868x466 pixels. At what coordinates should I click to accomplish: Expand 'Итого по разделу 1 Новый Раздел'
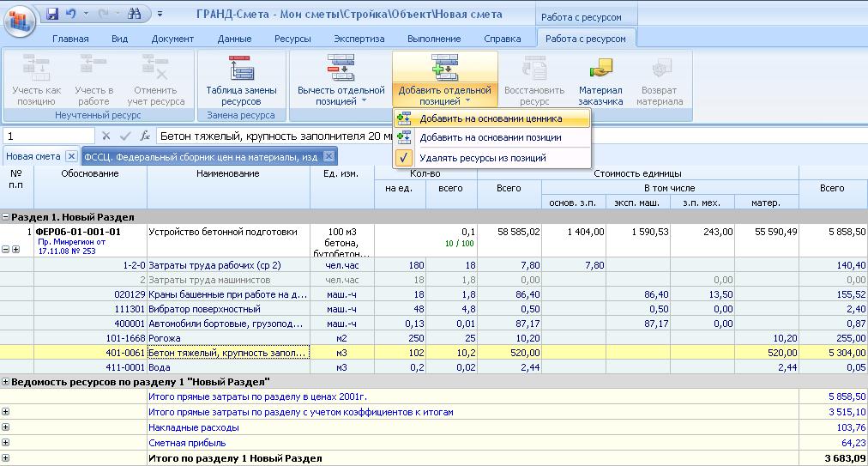pyautogui.click(x=5, y=458)
